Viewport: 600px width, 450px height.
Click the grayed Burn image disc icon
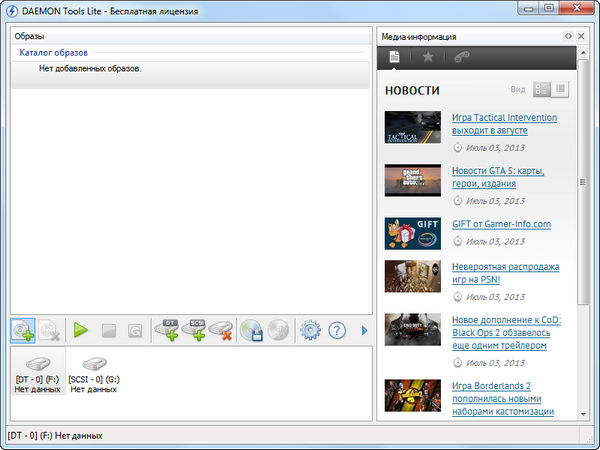(x=278, y=330)
